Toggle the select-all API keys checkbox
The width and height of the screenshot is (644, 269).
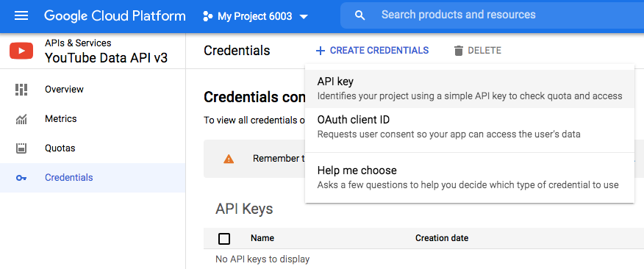tap(224, 239)
